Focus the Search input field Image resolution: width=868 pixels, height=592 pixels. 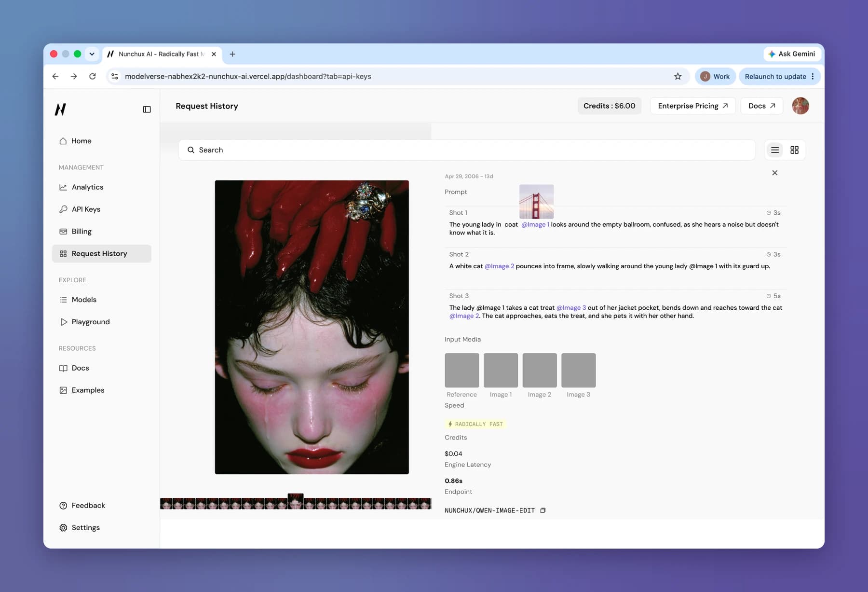pyautogui.click(x=466, y=150)
